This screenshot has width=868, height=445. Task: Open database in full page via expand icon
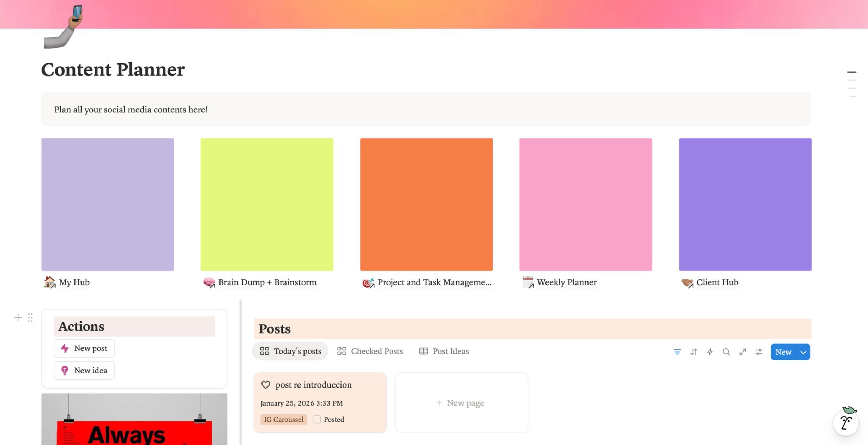tap(743, 352)
